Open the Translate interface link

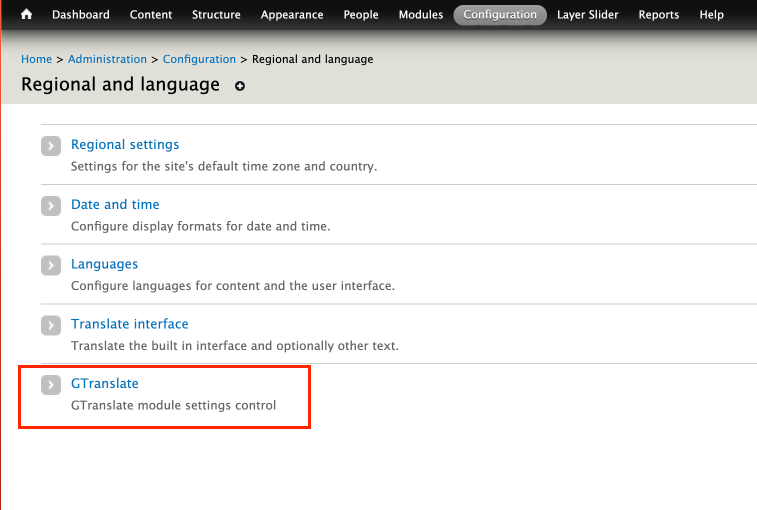pos(129,324)
